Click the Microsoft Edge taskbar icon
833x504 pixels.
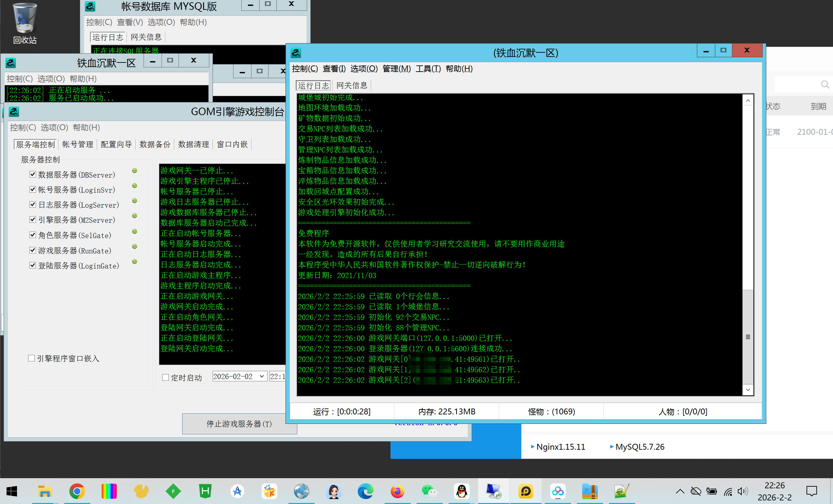pos(365,491)
